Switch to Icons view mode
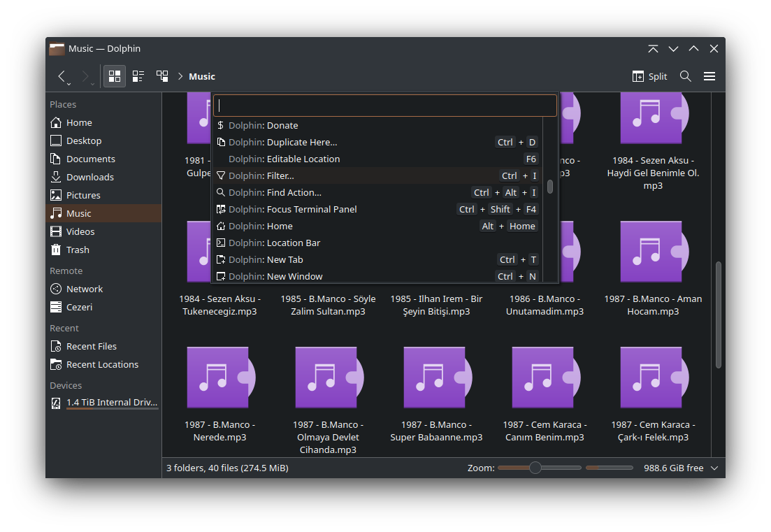 coord(115,76)
